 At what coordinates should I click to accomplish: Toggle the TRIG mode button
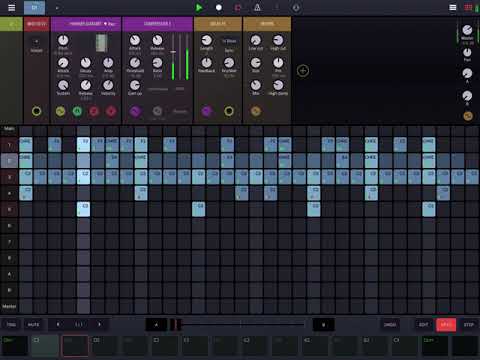(x=11, y=324)
